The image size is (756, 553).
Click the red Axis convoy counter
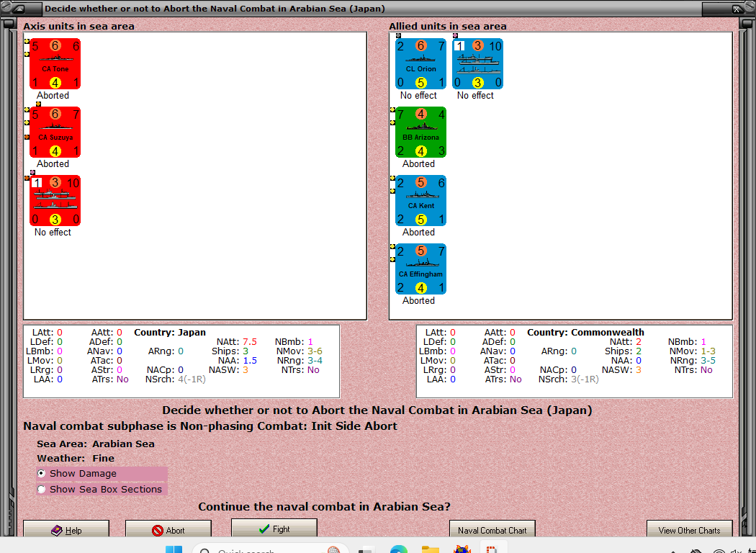[55, 201]
